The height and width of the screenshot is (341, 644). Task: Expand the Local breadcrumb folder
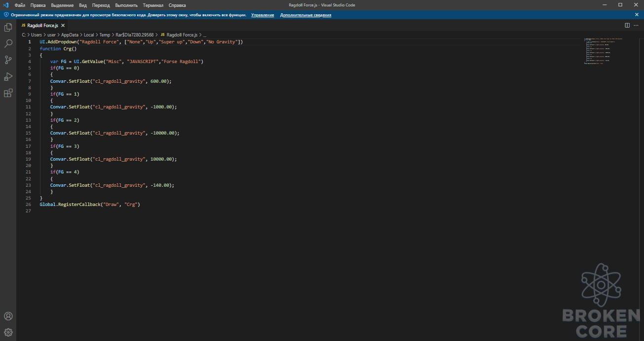coord(89,35)
